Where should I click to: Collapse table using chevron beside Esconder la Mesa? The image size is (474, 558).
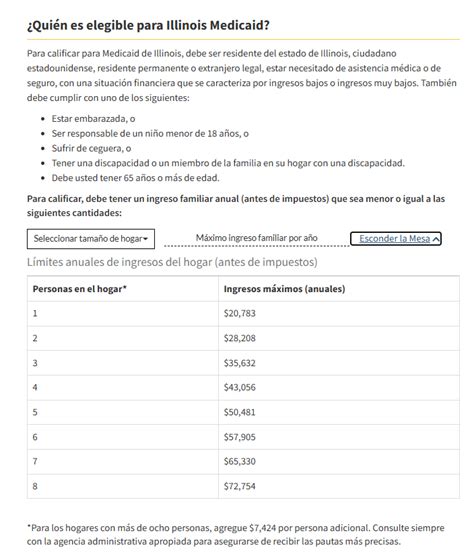[x=436, y=239]
